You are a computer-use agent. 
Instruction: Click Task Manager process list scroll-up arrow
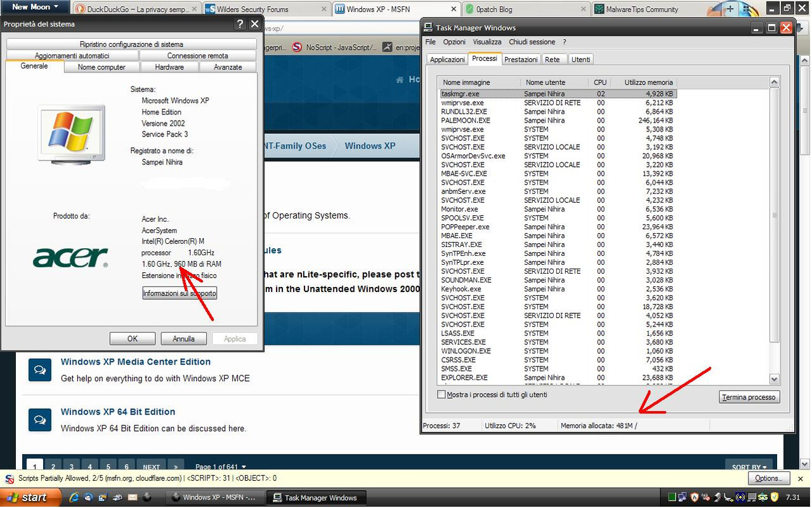(x=774, y=83)
